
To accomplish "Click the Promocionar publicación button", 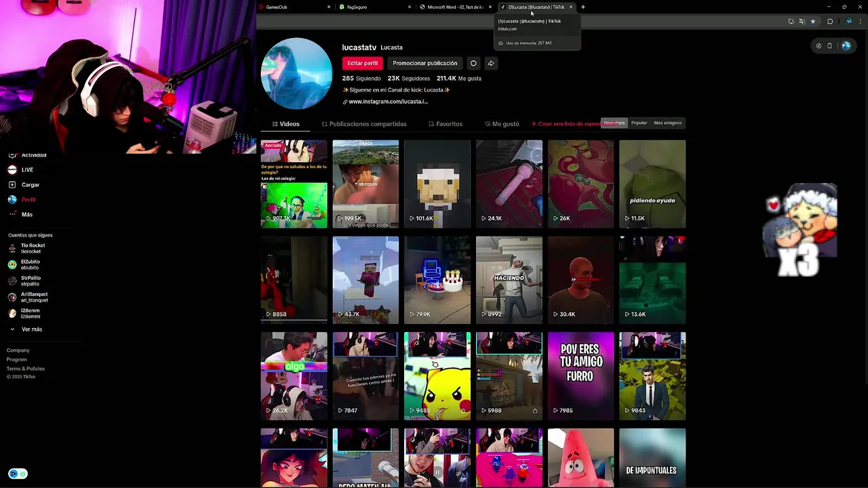I will tap(425, 63).
